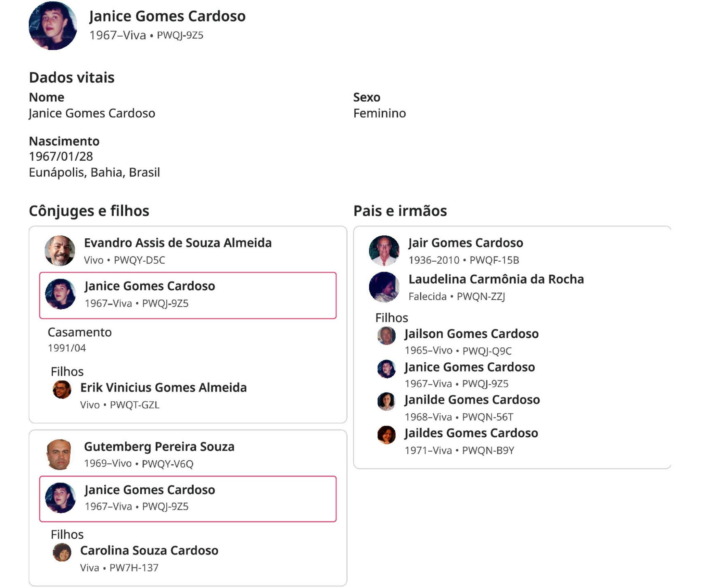Open Jaildes Gomes Cardoso's name link

pyautogui.click(x=471, y=433)
